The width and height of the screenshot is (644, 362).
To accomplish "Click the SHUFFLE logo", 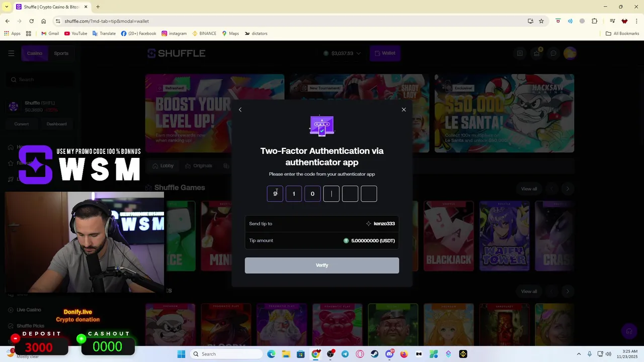I will [176, 53].
